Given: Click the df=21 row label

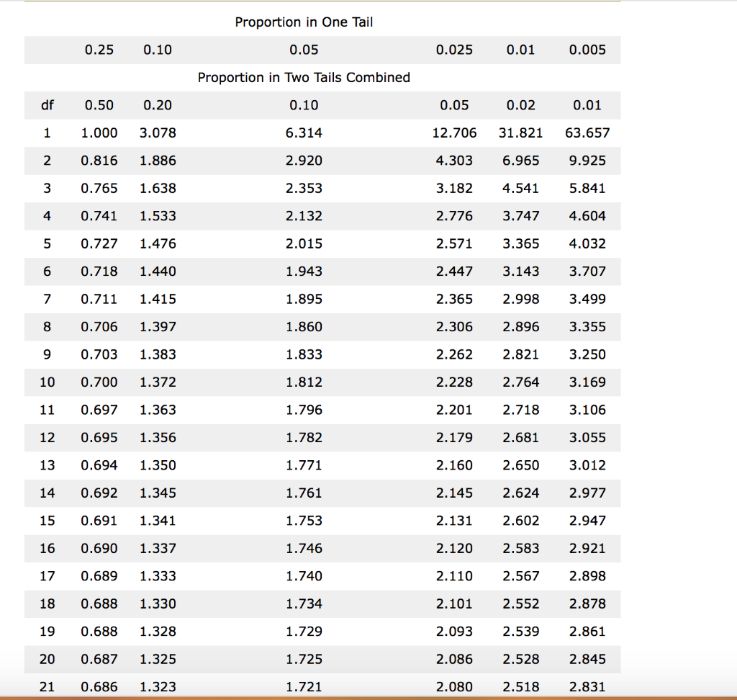Looking at the screenshot, I should [47, 687].
